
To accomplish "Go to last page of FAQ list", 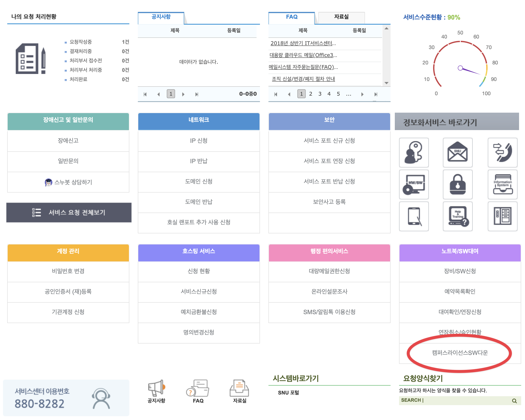I will click(376, 94).
